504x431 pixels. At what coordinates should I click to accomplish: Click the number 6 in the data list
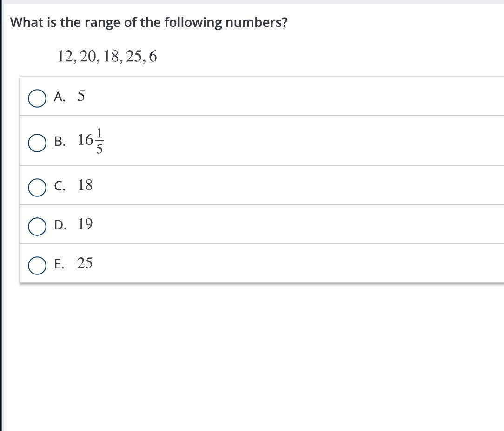(x=153, y=57)
